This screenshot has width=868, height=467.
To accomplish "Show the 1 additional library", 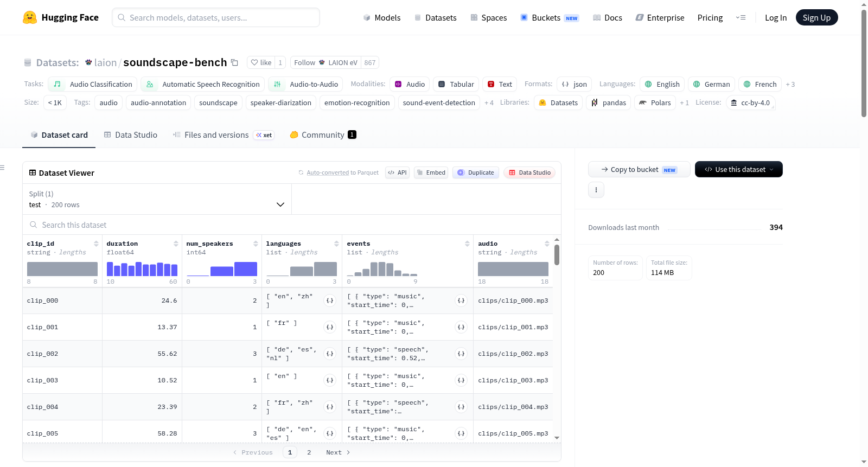I will (x=684, y=103).
